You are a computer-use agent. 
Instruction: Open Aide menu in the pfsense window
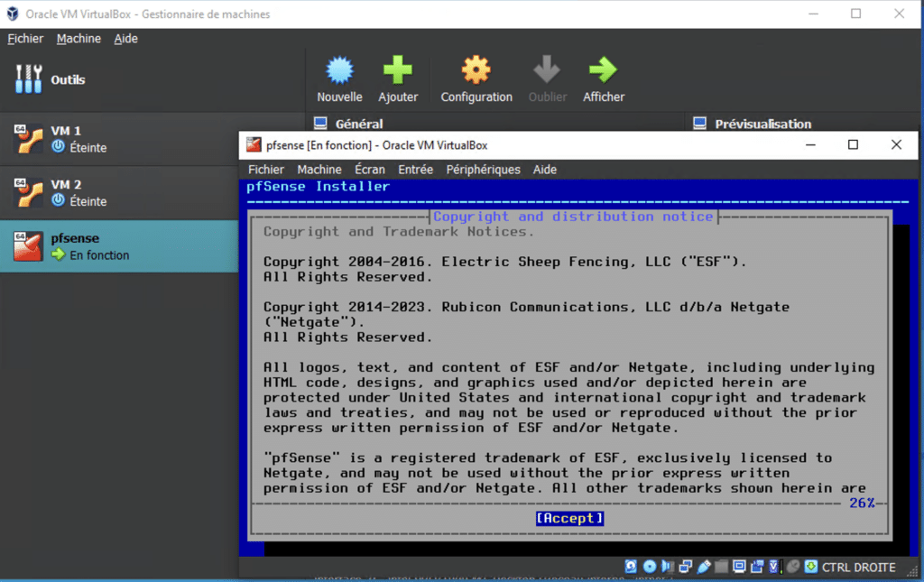(x=544, y=170)
